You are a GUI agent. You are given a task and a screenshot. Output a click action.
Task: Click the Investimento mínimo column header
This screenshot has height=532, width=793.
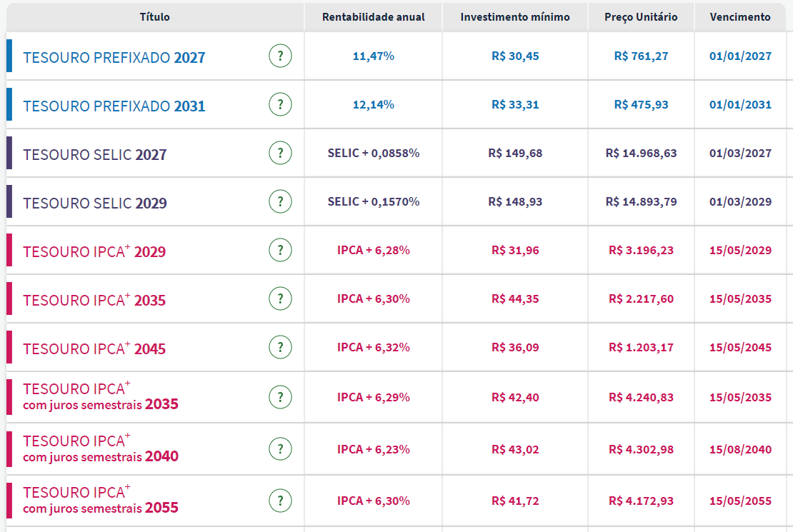click(x=515, y=17)
